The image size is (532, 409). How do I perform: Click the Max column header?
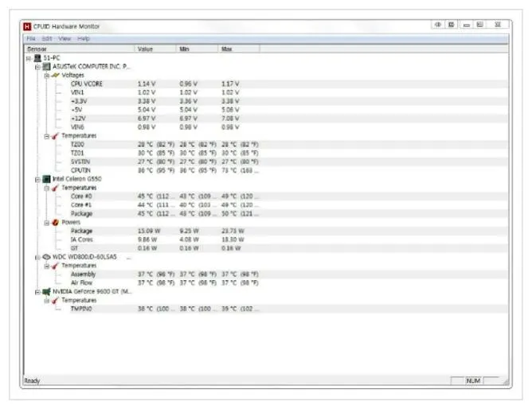coord(239,49)
